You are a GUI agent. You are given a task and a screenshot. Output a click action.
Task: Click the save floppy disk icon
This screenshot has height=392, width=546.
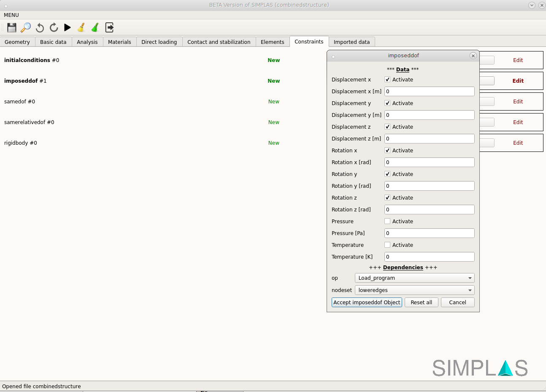[x=12, y=27]
